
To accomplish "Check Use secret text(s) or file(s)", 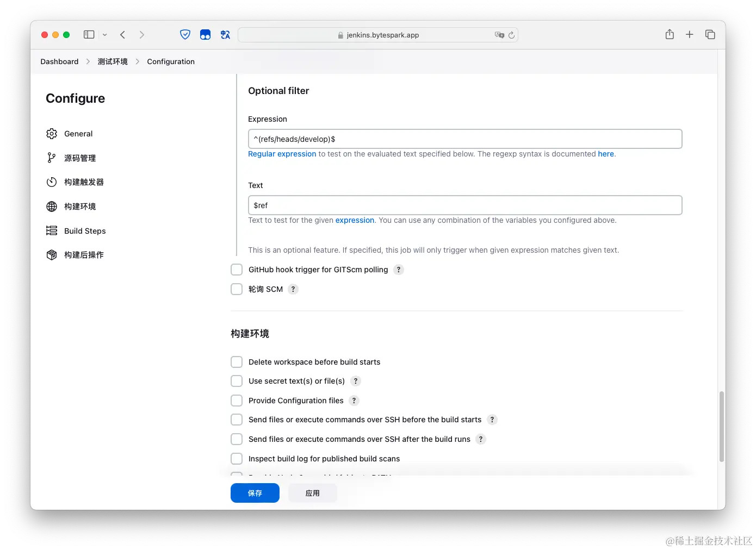I will click(x=237, y=381).
